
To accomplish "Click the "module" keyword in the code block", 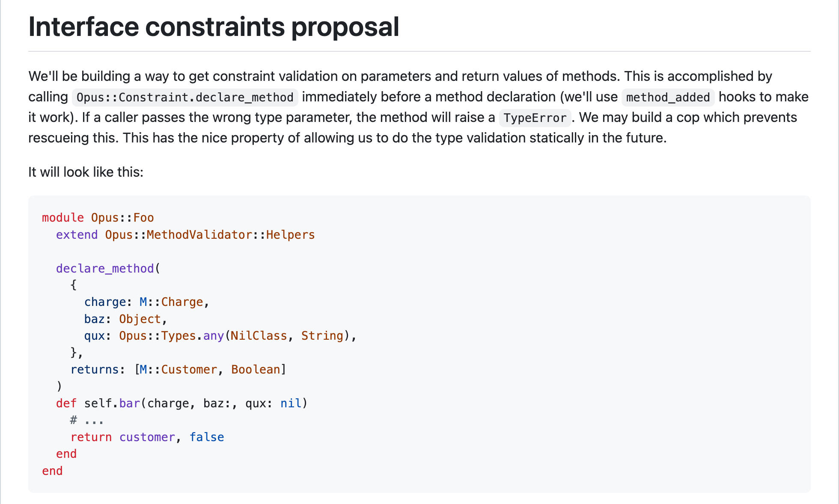I will pos(63,218).
